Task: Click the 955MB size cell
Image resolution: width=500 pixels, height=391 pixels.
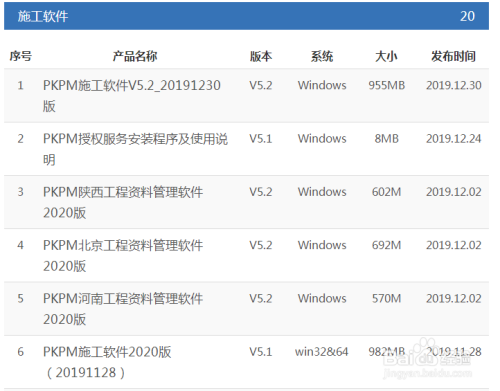Action: coord(387,85)
